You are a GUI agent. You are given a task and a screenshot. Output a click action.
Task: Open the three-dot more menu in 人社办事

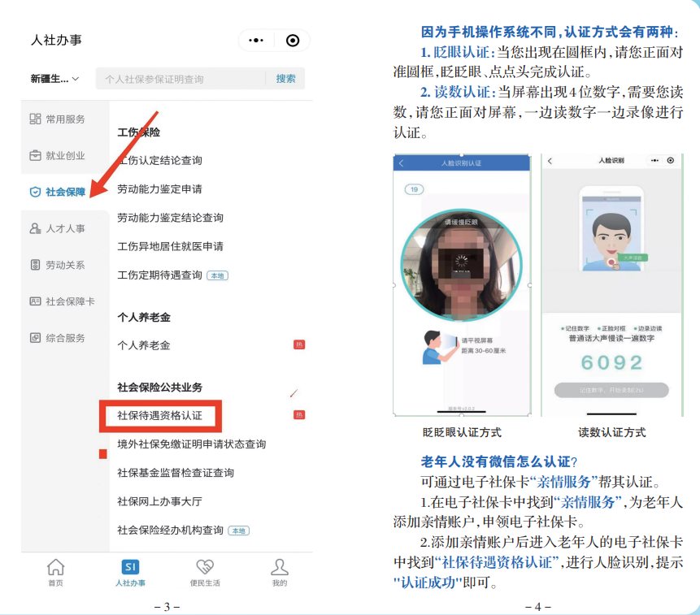pyautogui.click(x=256, y=41)
